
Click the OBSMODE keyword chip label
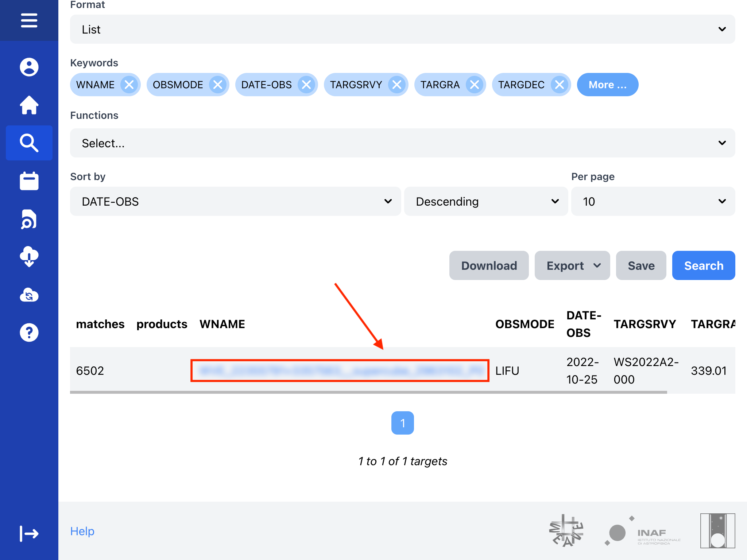pyautogui.click(x=178, y=85)
